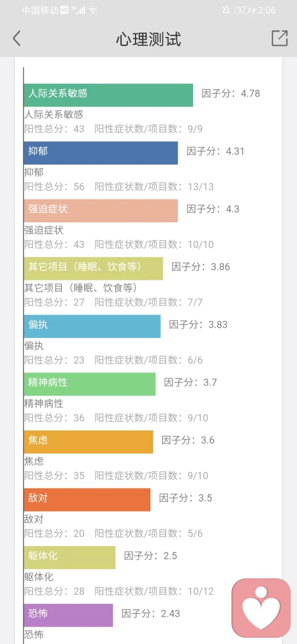Screen dimensions: 297x644
Task: Tap the muted notification bell icon
Action: click(226, 11)
